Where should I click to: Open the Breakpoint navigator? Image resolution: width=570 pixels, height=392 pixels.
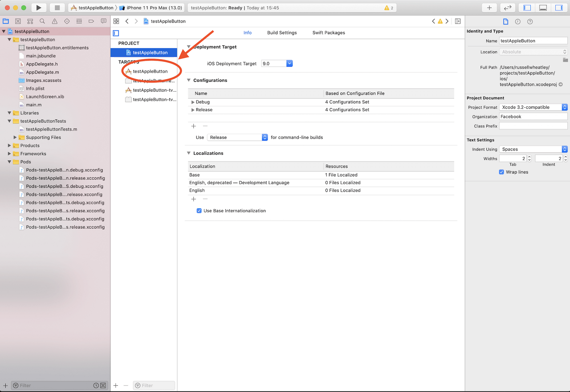pos(91,21)
